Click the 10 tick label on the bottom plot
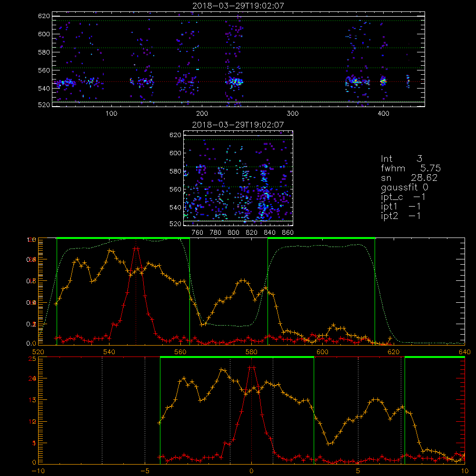Image resolution: width=476 pixels, height=476 pixels. [x=465, y=471]
